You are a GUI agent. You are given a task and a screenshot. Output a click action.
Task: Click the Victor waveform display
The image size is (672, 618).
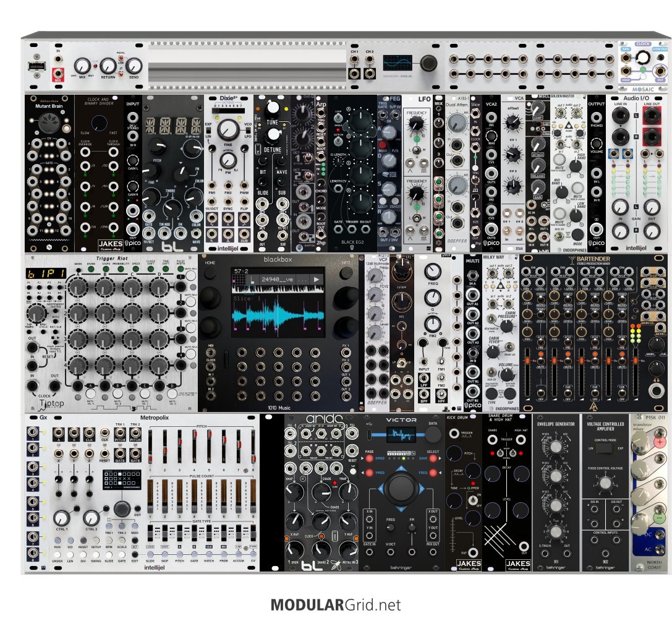click(401, 435)
